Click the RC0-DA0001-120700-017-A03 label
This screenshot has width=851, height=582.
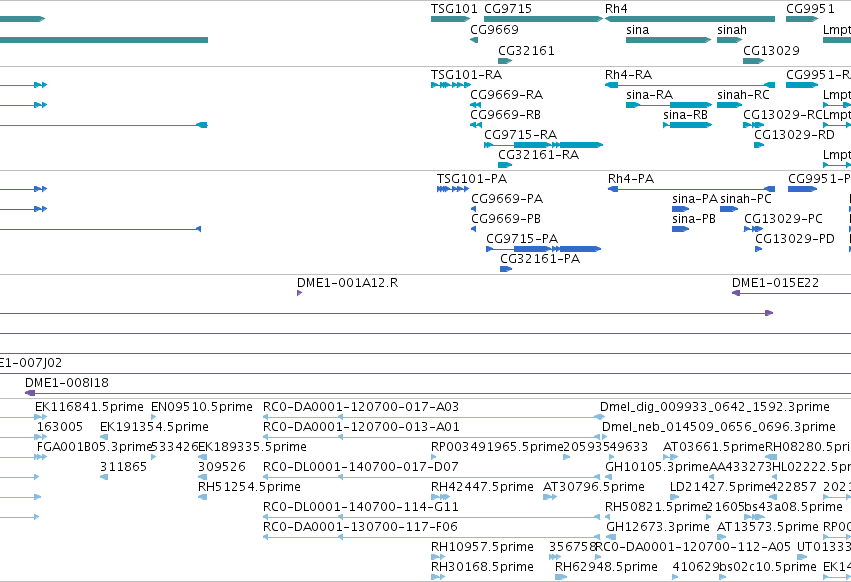[x=361, y=407]
